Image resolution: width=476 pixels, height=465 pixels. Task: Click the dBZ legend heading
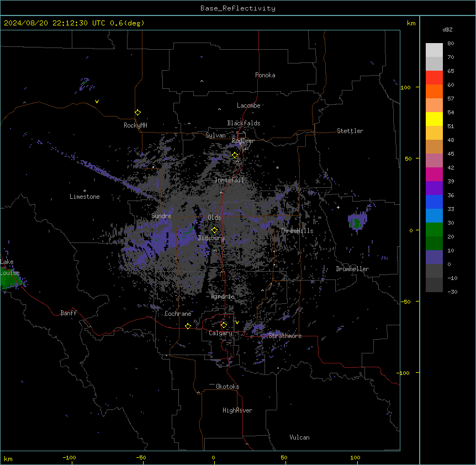tap(447, 29)
